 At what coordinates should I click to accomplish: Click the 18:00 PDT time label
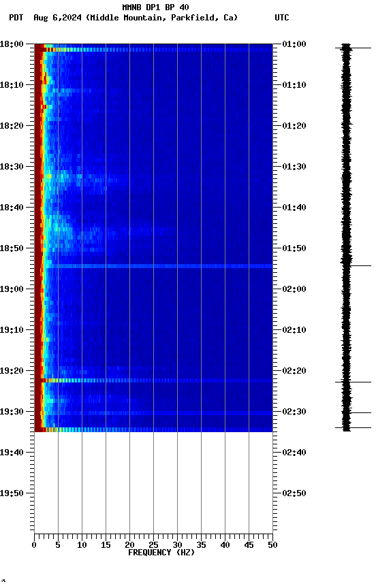(x=12, y=44)
